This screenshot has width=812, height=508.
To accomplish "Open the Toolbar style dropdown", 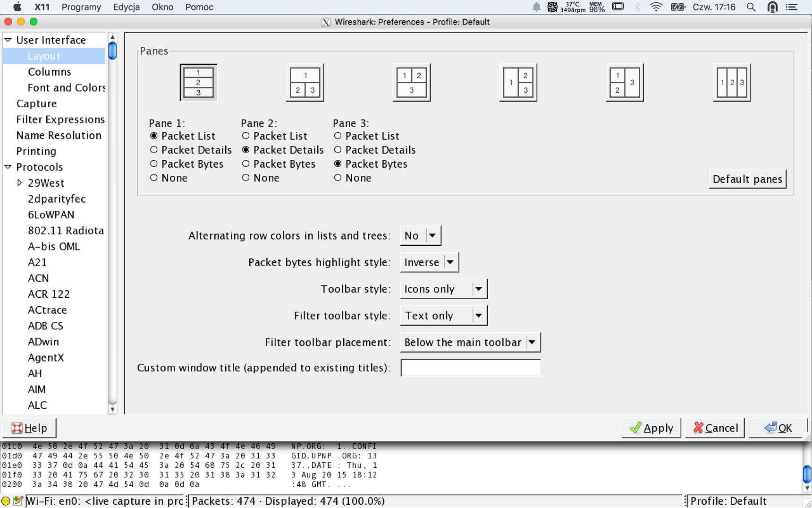I will (444, 289).
